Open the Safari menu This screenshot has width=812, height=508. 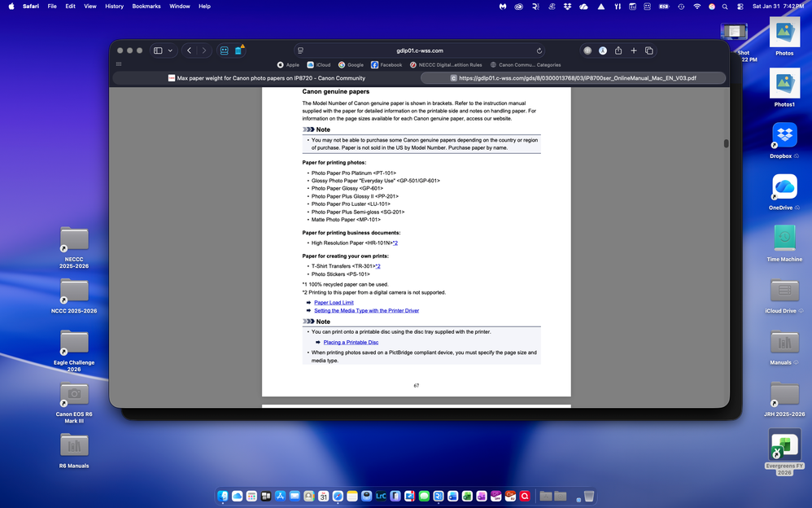tap(31, 7)
